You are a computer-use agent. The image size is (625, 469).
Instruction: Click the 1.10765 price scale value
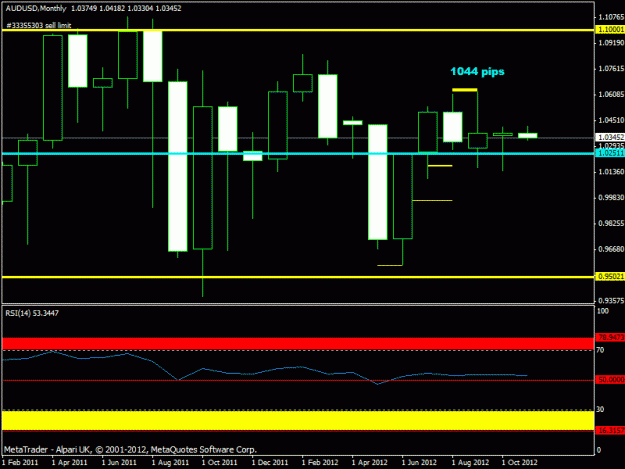[x=611, y=17]
